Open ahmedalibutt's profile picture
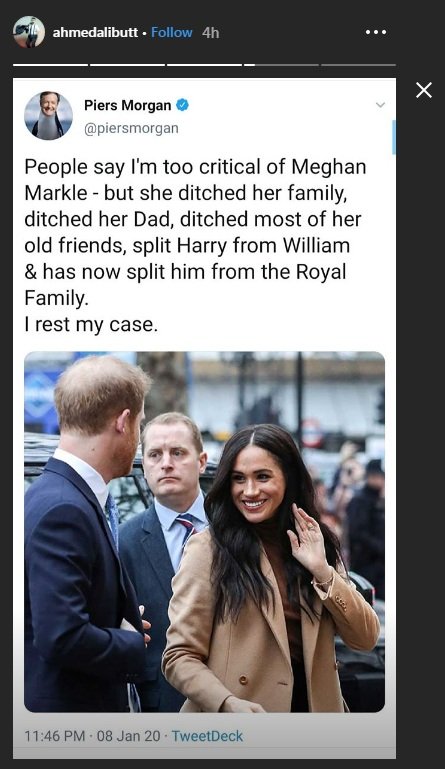Image resolution: width=445 pixels, height=769 pixels. pyautogui.click(x=29, y=32)
